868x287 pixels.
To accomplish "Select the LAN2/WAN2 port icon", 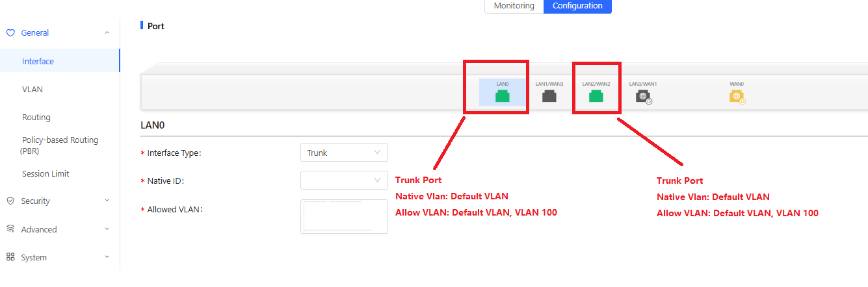I will [x=596, y=96].
